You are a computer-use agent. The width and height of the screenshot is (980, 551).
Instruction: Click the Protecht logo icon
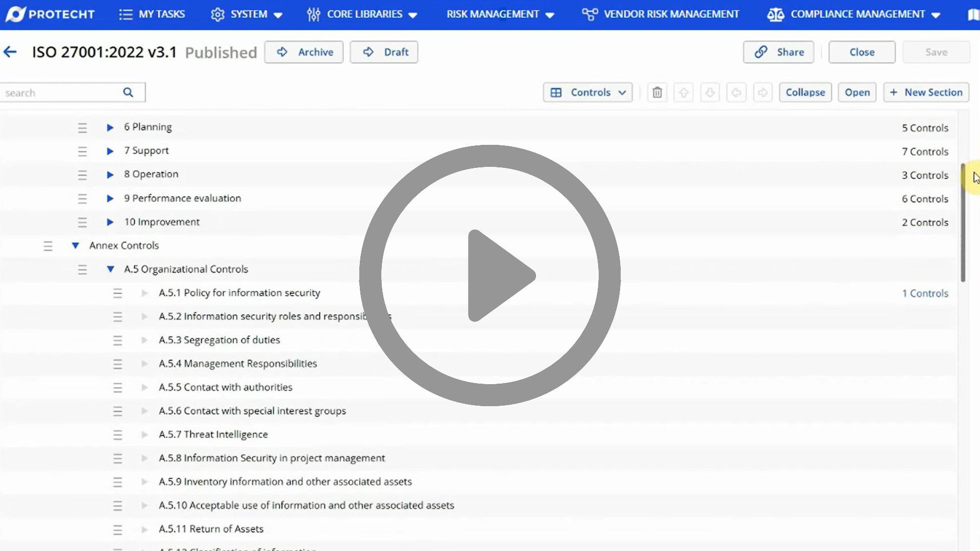(x=16, y=14)
